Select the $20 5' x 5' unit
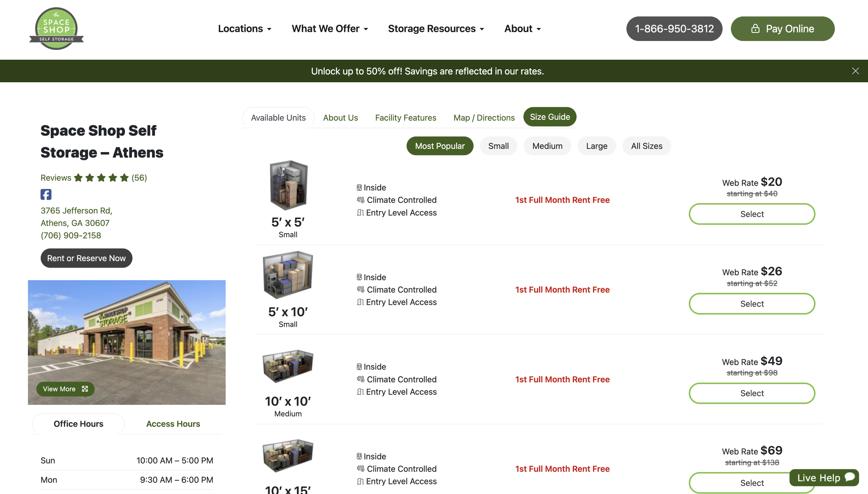Screen dimensions: 868x494 point(752,214)
